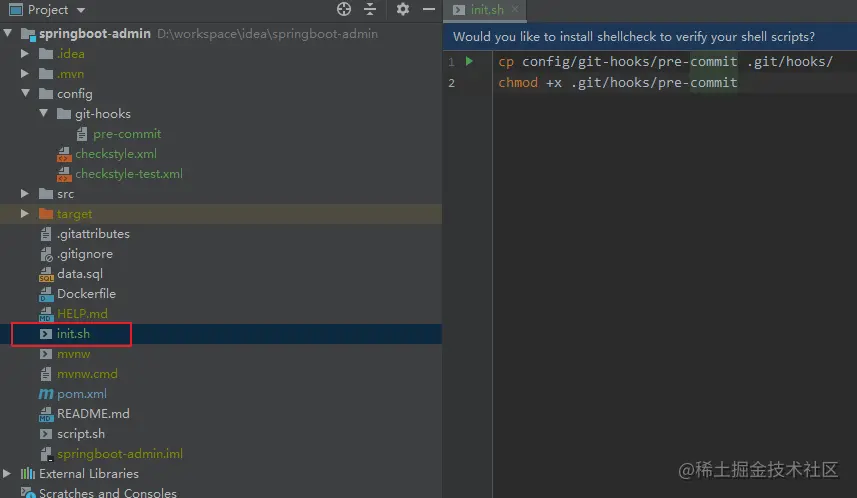Viewport: 857px width, 498px height.
Task: Select .gitignore in the tree
Action: [x=85, y=254]
